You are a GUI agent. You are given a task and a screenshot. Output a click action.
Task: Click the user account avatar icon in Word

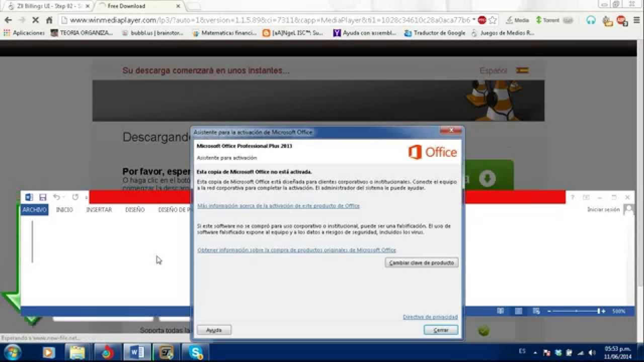pos(628,210)
